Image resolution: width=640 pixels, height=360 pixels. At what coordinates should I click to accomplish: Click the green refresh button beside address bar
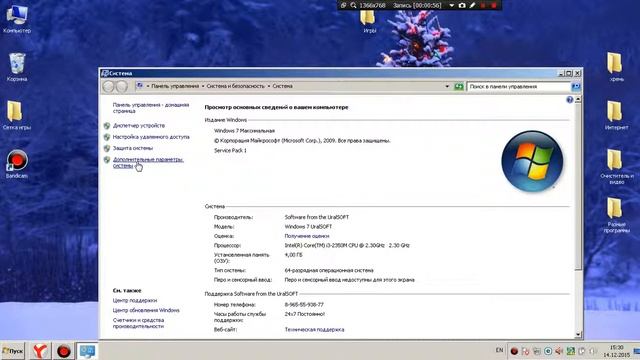459,87
